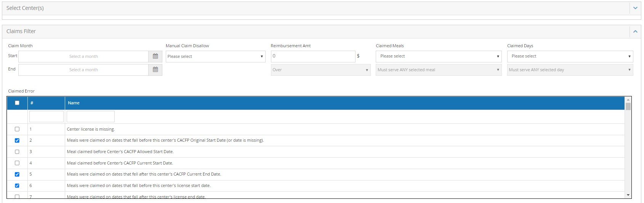Screen dimensions: 644x203
Task: Check the 'Center license is missing' checkbox
Action: pyautogui.click(x=17, y=129)
